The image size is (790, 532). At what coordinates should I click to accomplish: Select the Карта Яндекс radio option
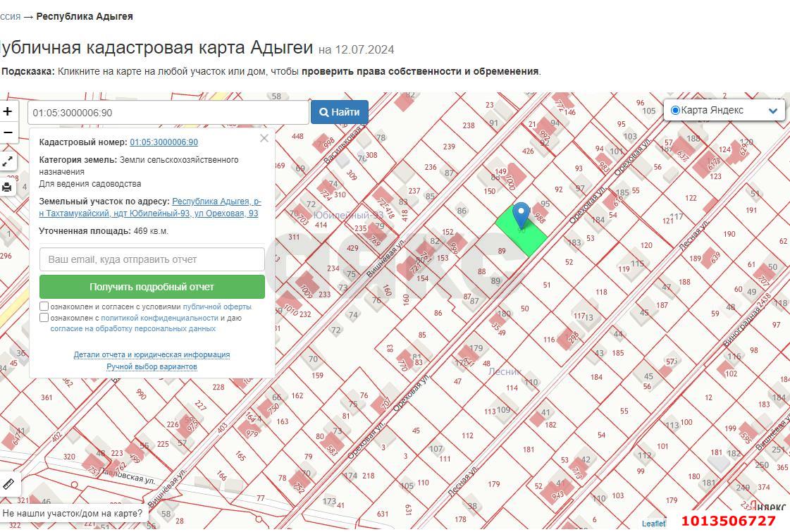point(675,111)
